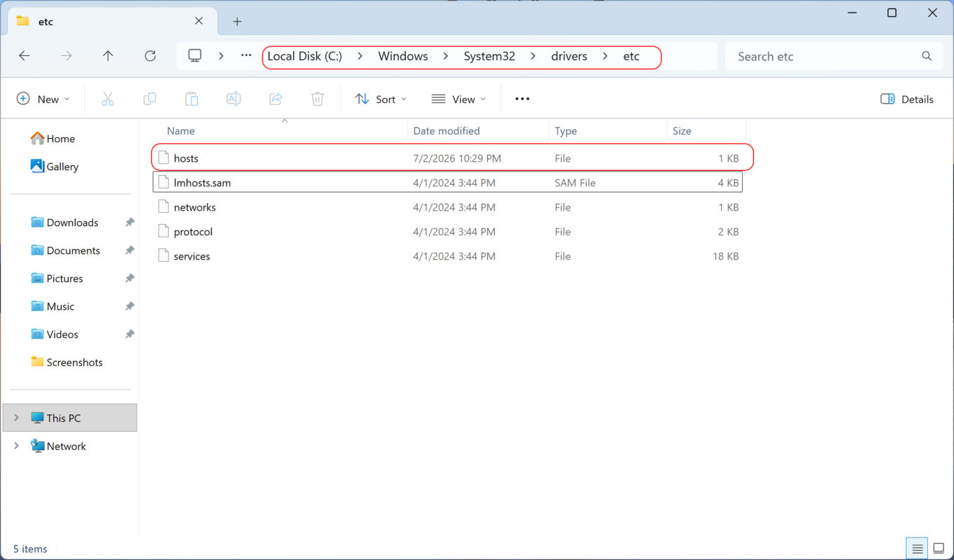Jump to drivers folder in breadcrumb
Screen dimensions: 954x560
click(569, 56)
